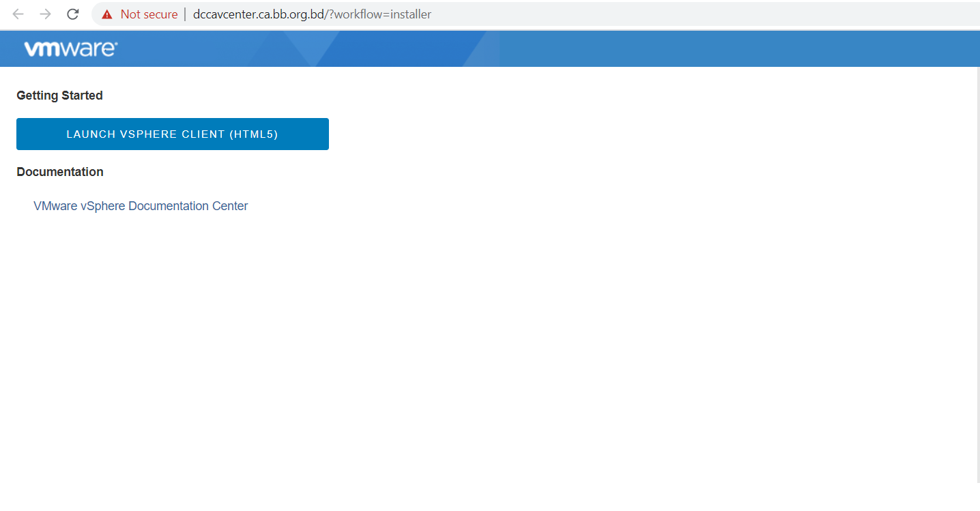This screenshot has height=511, width=980.
Task: Click the browser back arrow
Action: (x=18, y=14)
